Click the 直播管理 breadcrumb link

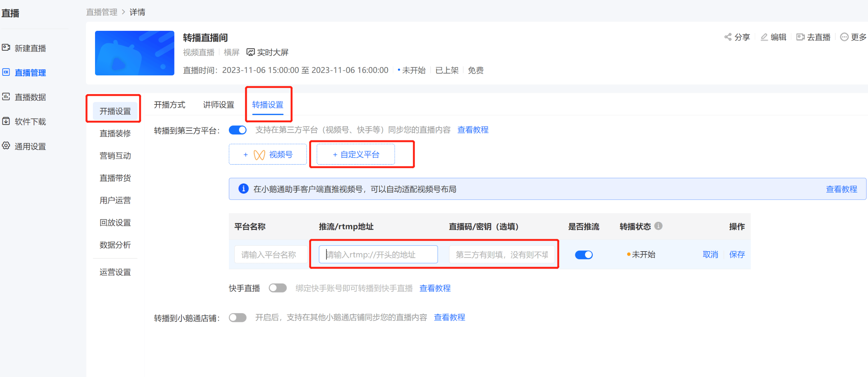[x=102, y=12]
